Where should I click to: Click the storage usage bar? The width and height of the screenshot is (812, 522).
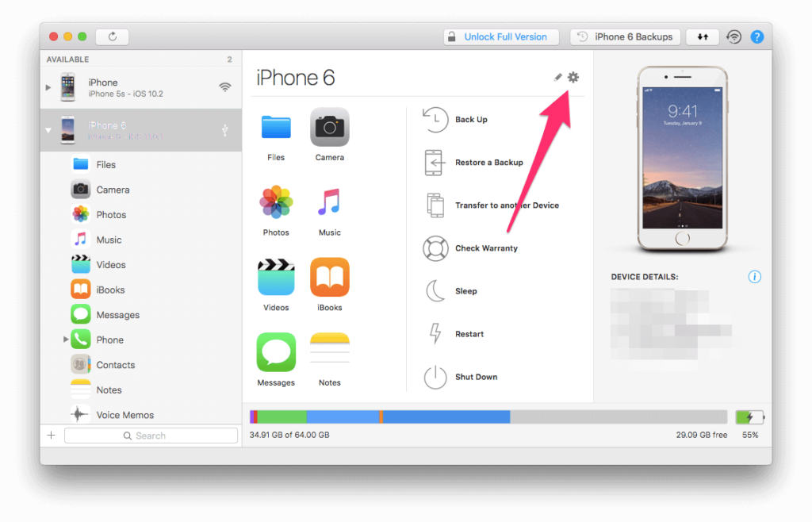[488, 416]
